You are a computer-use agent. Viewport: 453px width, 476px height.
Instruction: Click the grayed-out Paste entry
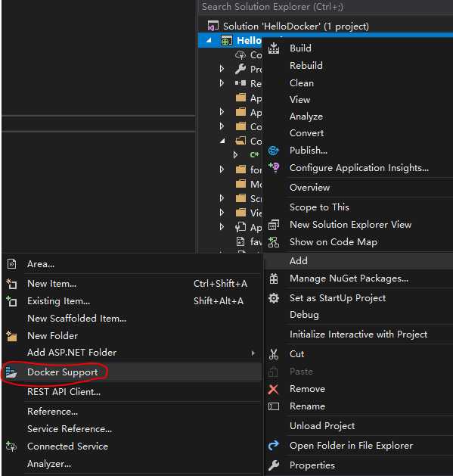(x=301, y=372)
